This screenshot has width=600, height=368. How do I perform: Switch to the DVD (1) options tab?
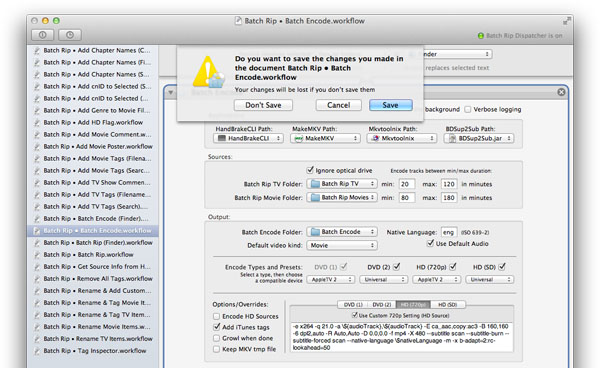point(353,305)
